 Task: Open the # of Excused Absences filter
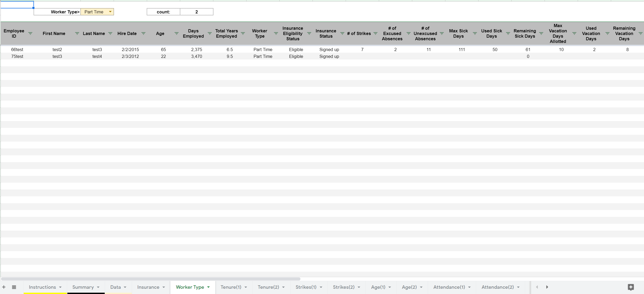409,33
